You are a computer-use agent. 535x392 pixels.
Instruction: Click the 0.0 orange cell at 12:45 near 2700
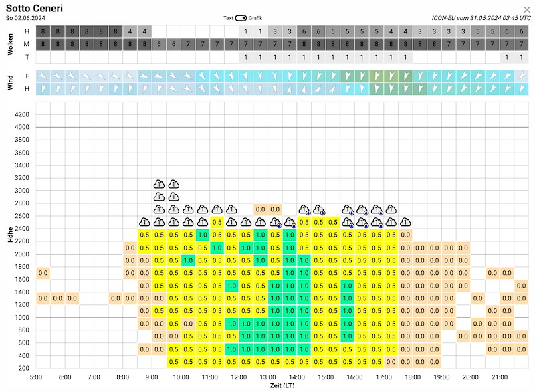[x=261, y=209]
